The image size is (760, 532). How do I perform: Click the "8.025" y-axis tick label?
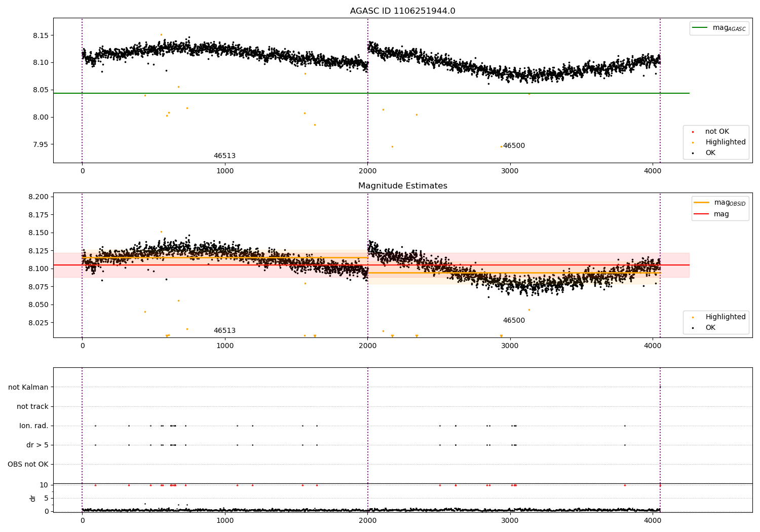[x=39, y=323]
